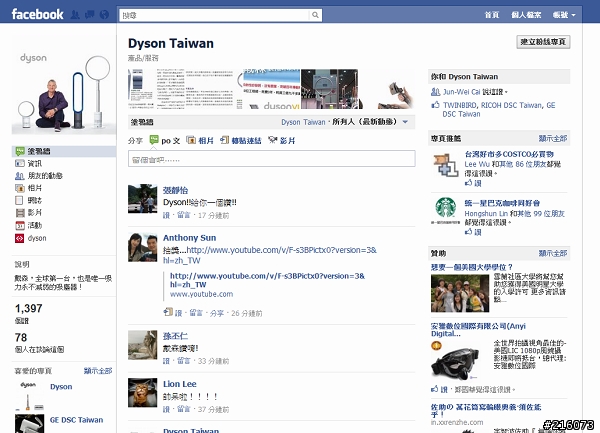Image resolution: width=600 pixels, height=433 pixels.
Task: Open the US university degree ad title
Action: pos(471,267)
